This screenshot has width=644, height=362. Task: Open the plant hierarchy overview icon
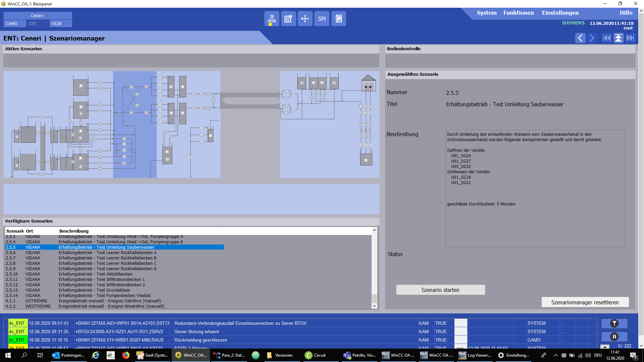pyautogui.click(x=272, y=19)
